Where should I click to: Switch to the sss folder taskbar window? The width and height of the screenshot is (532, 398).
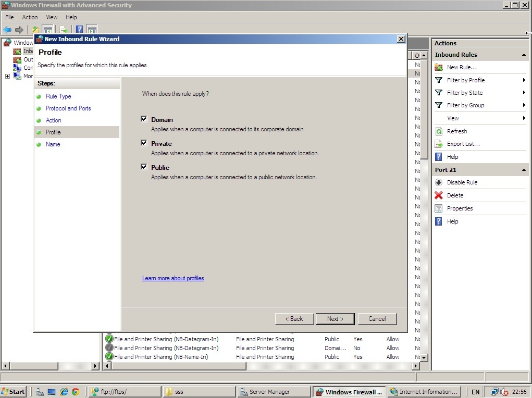[199, 392]
